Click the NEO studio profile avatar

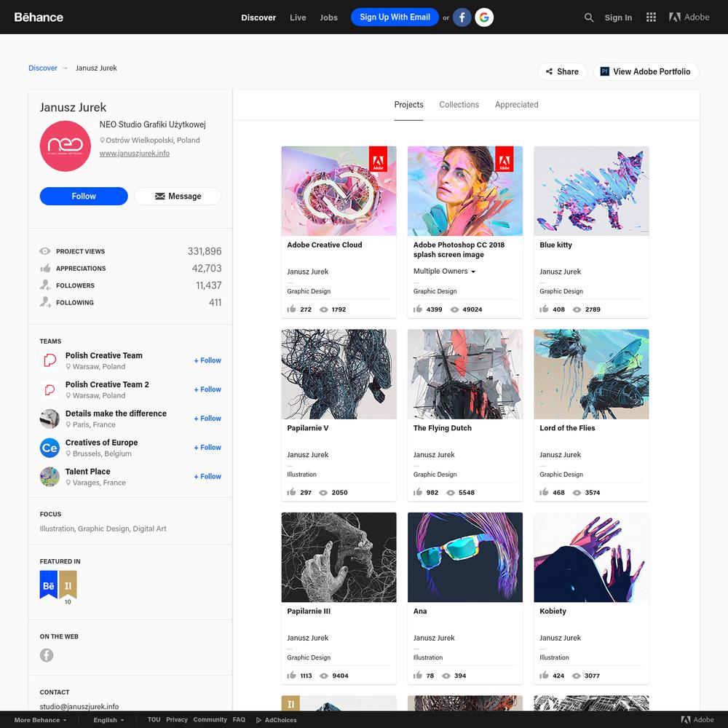pos(65,146)
